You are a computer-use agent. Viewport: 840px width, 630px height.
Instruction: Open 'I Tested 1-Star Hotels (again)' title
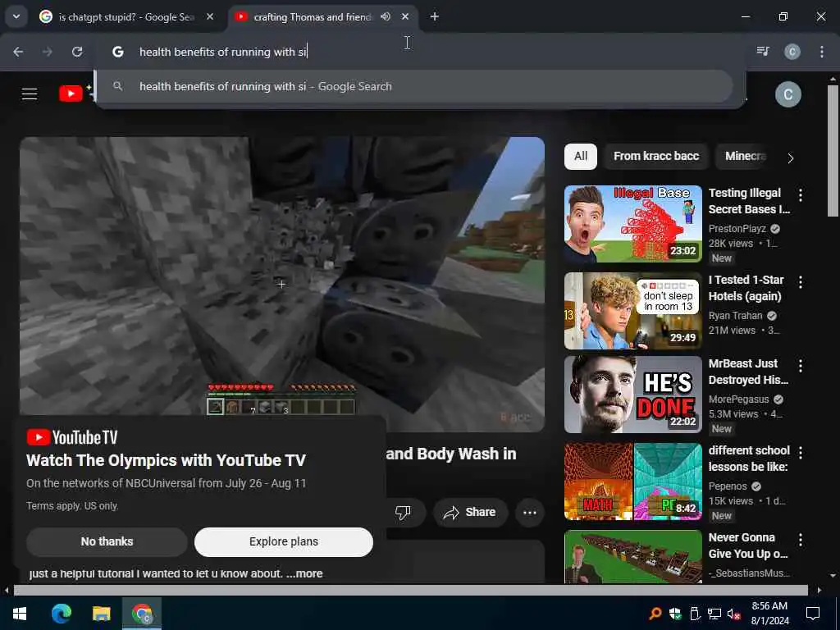point(746,288)
